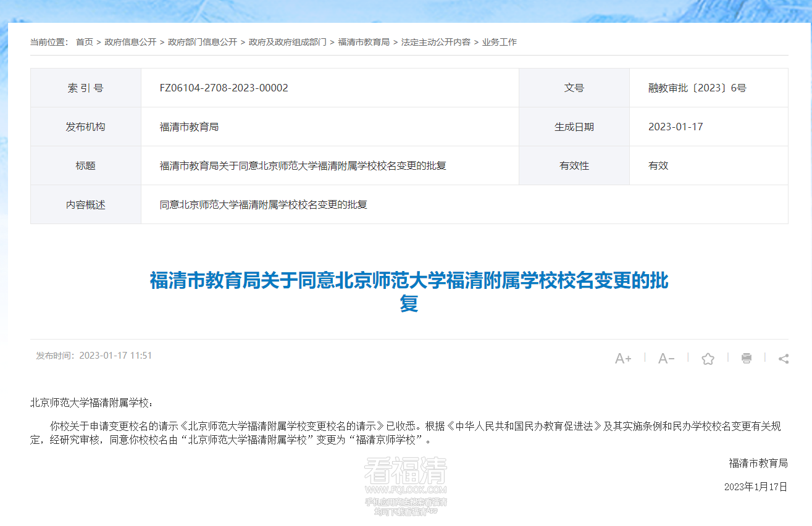Click the 标题 label cell
812x526 pixels.
(x=86, y=165)
